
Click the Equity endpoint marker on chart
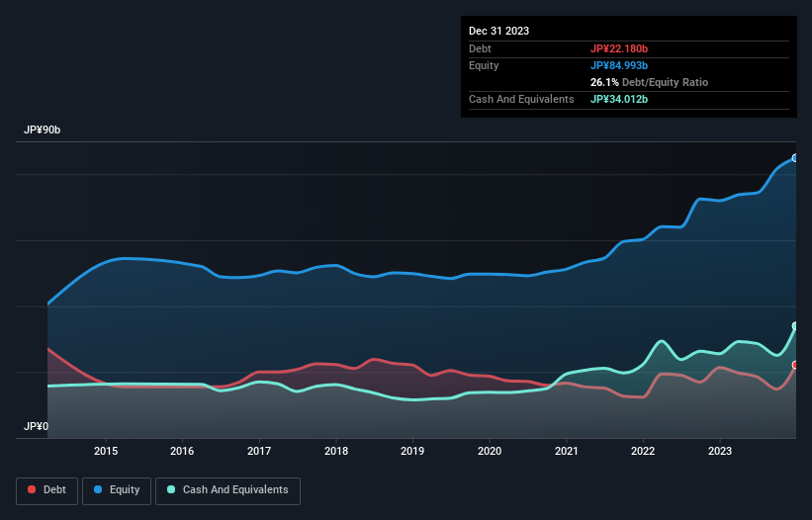pos(795,158)
